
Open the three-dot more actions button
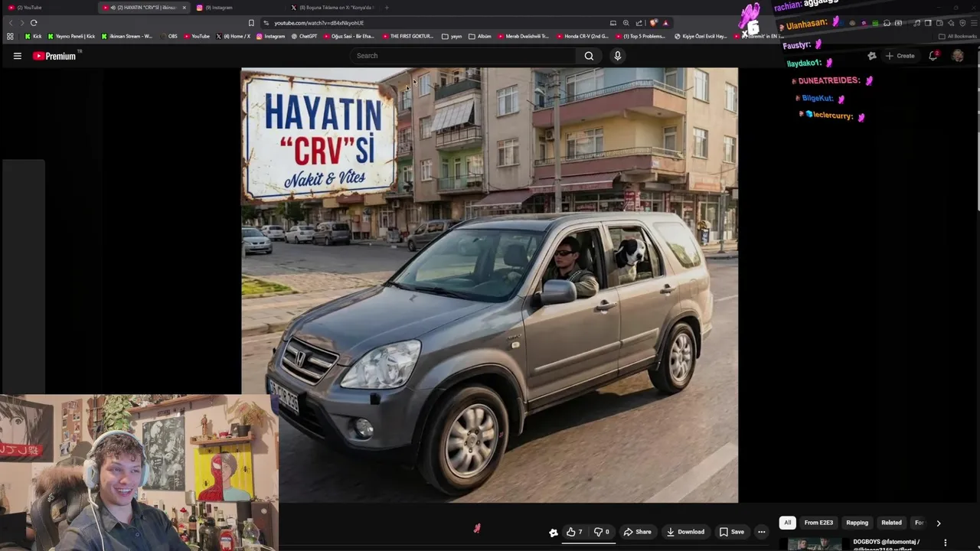pyautogui.click(x=761, y=532)
